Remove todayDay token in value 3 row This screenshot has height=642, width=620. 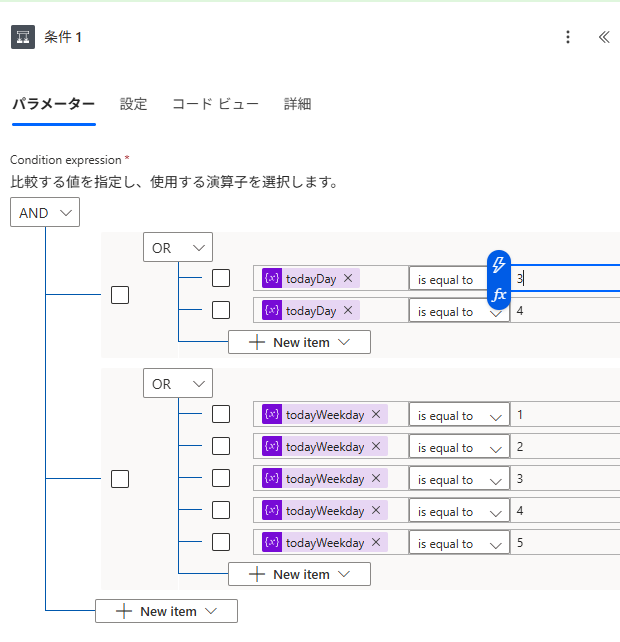coord(348,278)
